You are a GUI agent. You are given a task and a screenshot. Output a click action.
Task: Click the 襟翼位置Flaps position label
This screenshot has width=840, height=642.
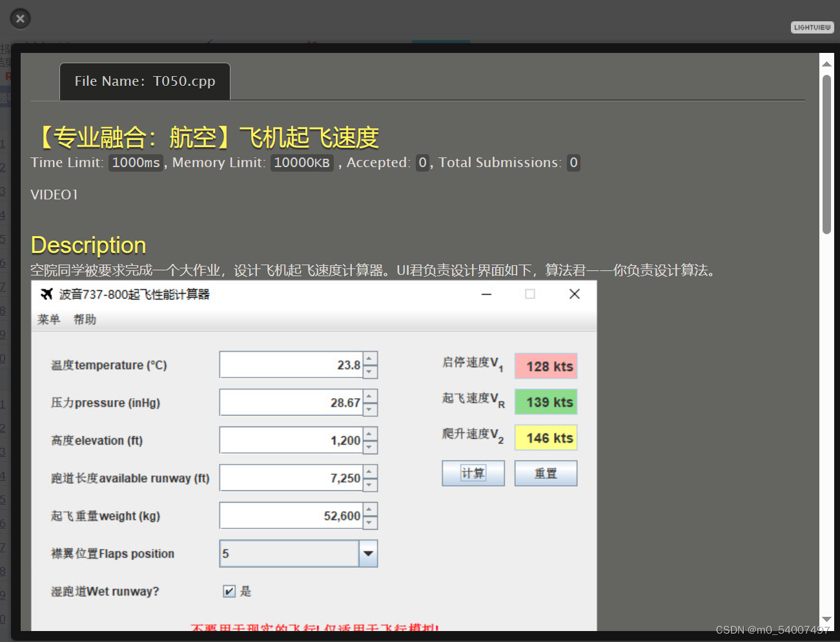pyautogui.click(x=113, y=554)
